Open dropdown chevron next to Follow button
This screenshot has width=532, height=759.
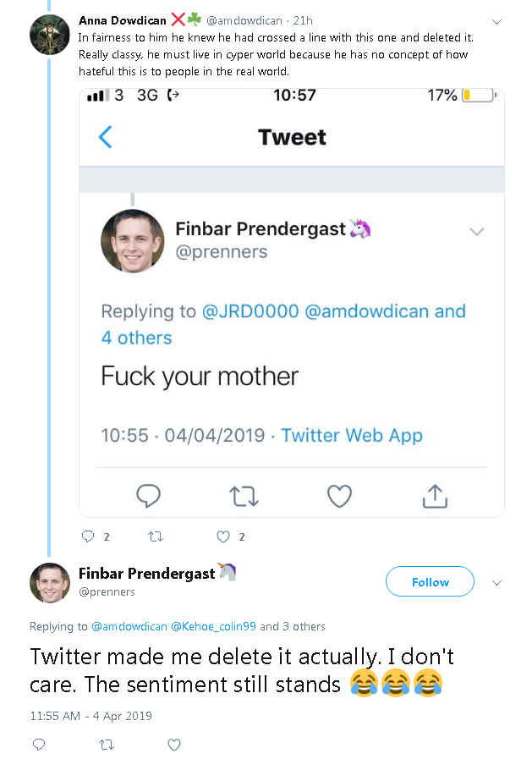point(496,582)
